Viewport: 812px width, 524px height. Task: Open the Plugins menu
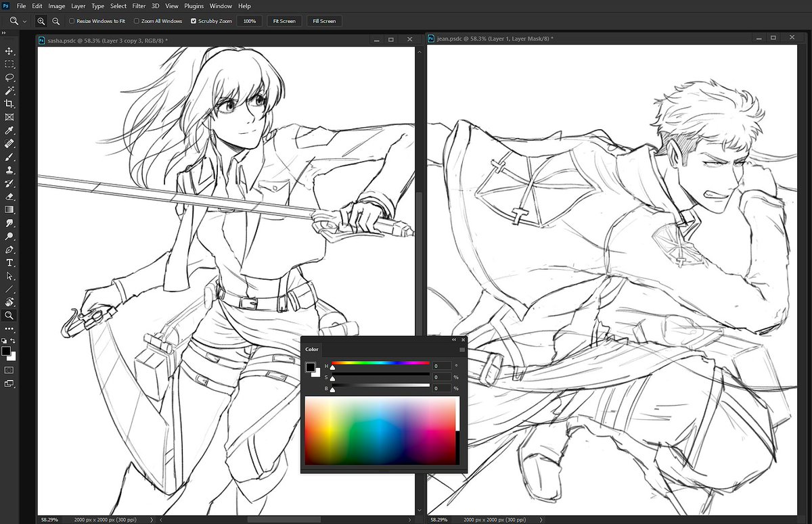(x=194, y=6)
